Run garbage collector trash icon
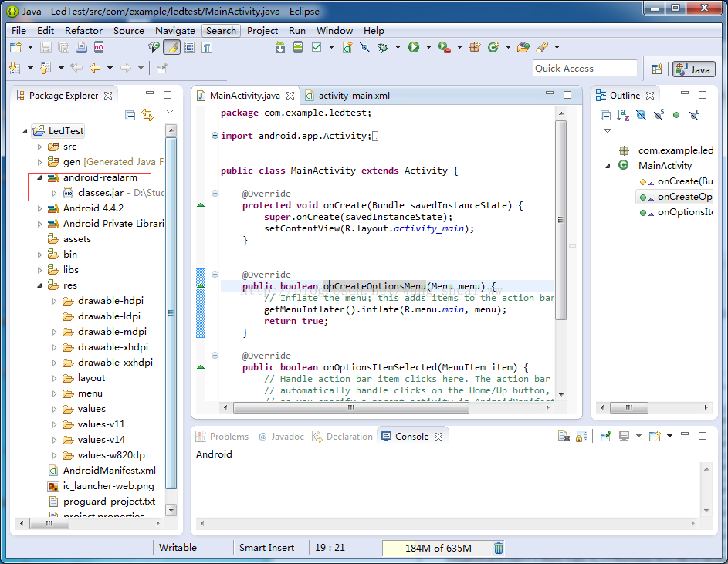 (498, 549)
